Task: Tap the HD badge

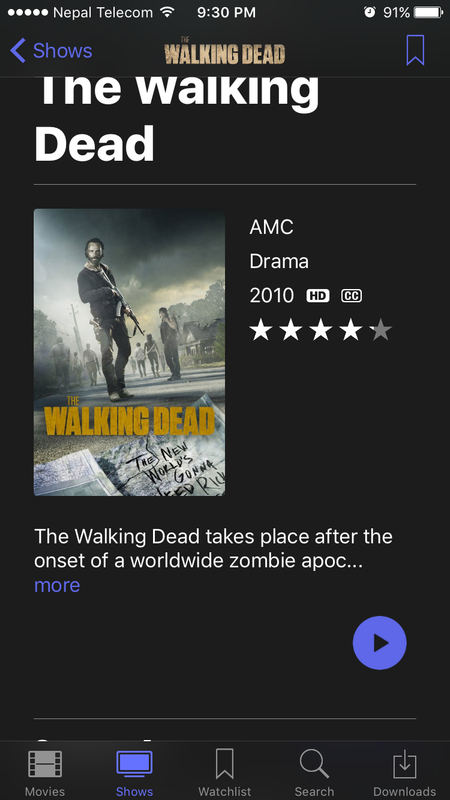Action: [317, 296]
